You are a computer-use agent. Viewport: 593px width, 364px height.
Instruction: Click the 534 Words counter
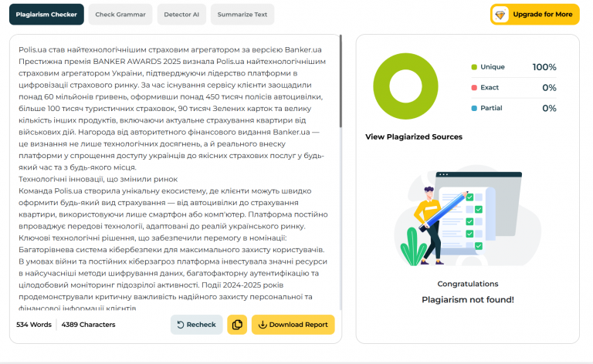pyautogui.click(x=34, y=325)
